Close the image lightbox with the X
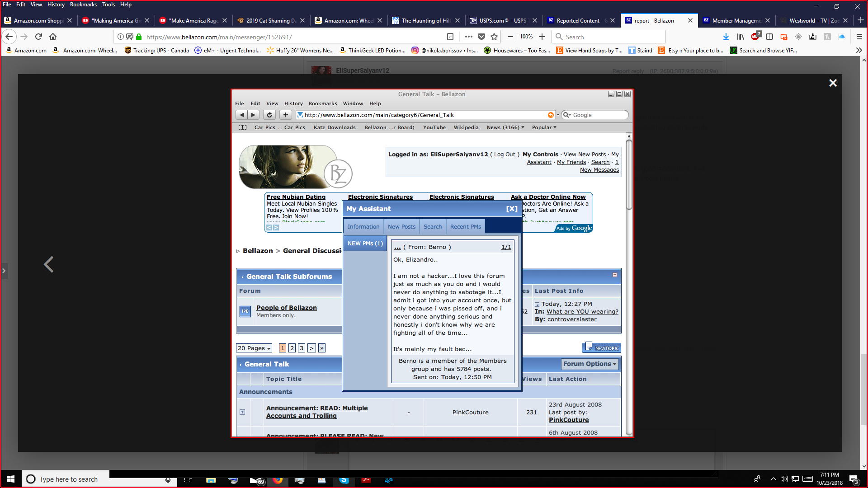Screen dimensions: 868x488 (833, 83)
